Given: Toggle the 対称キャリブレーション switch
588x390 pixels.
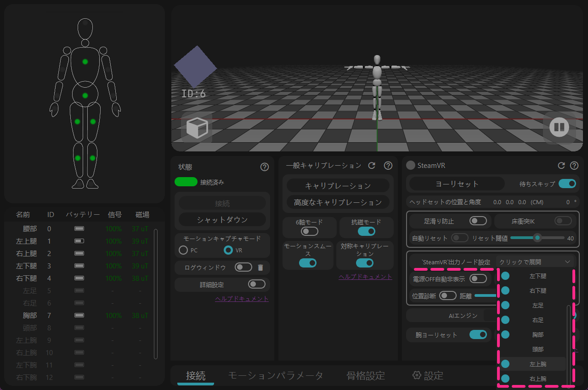Looking at the screenshot, I should coord(365,262).
